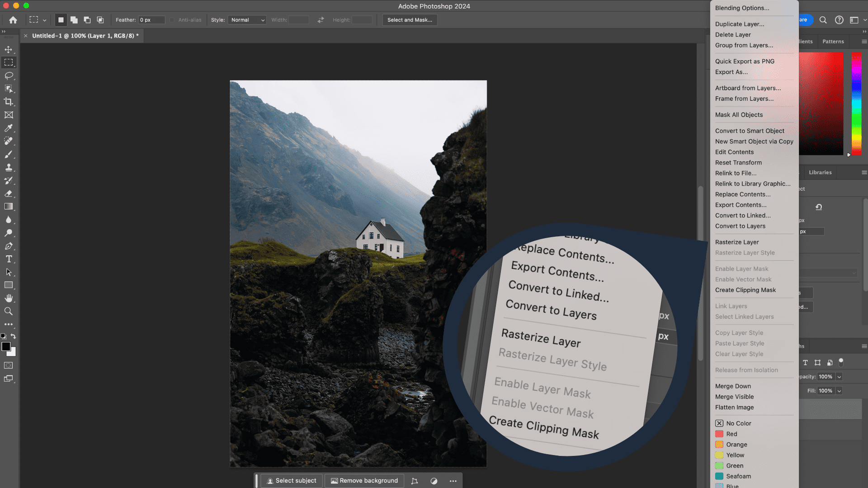
Task: Click Select subject button in toolbar
Action: (x=292, y=481)
